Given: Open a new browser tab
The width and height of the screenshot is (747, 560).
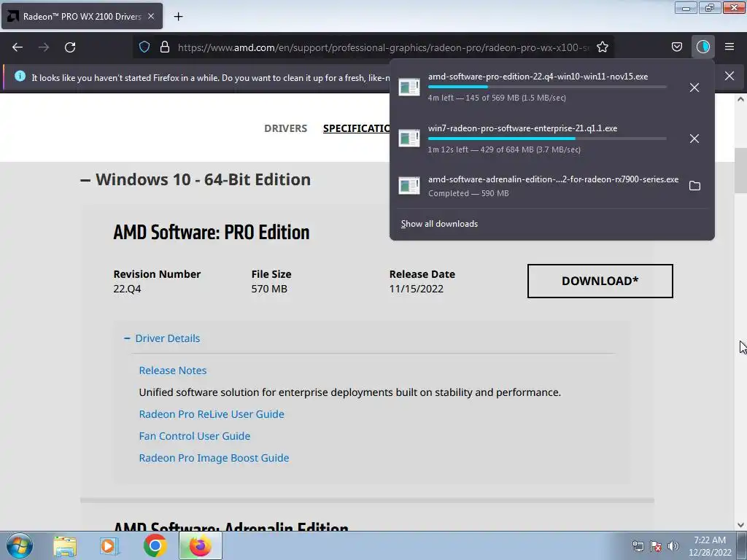Looking at the screenshot, I should click(x=178, y=17).
